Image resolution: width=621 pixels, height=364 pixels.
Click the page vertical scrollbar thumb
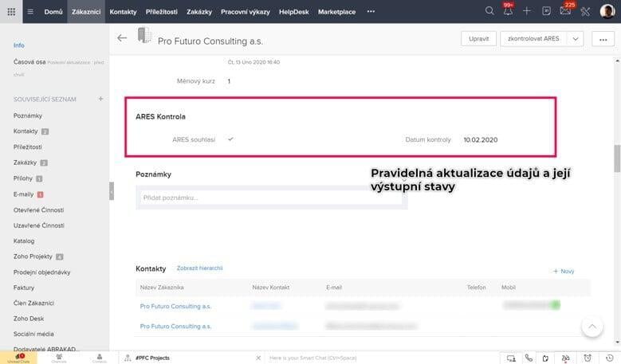click(x=617, y=159)
